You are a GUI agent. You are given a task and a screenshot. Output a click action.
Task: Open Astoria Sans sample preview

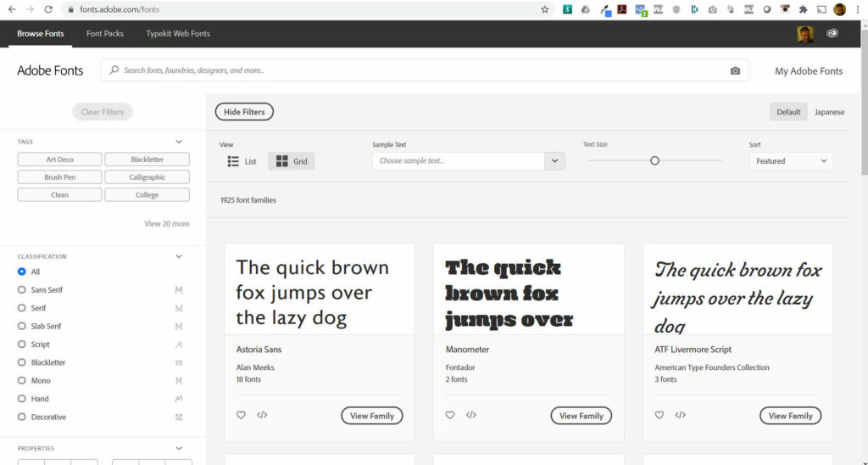[320, 289]
